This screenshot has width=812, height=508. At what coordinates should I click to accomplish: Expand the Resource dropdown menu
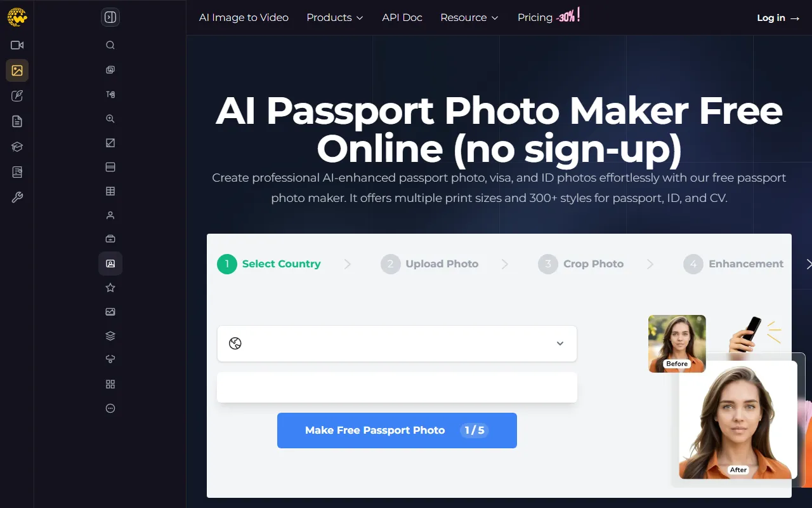pos(469,18)
